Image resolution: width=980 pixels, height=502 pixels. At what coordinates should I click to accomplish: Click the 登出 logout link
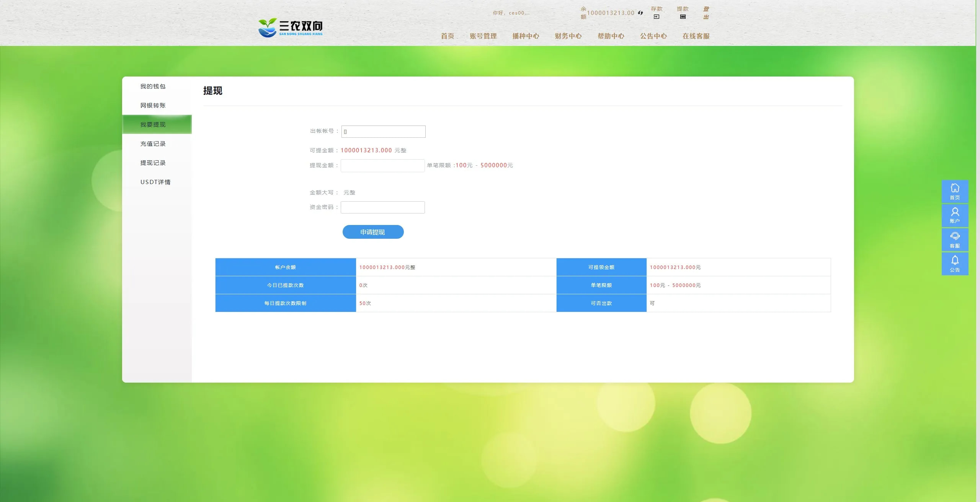(706, 13)
